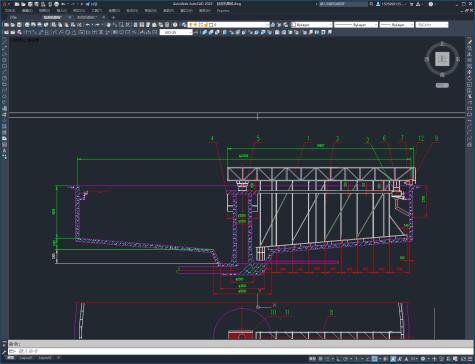Toggle Grid display in status bar

pyautogui.click(x=320, y=359)
